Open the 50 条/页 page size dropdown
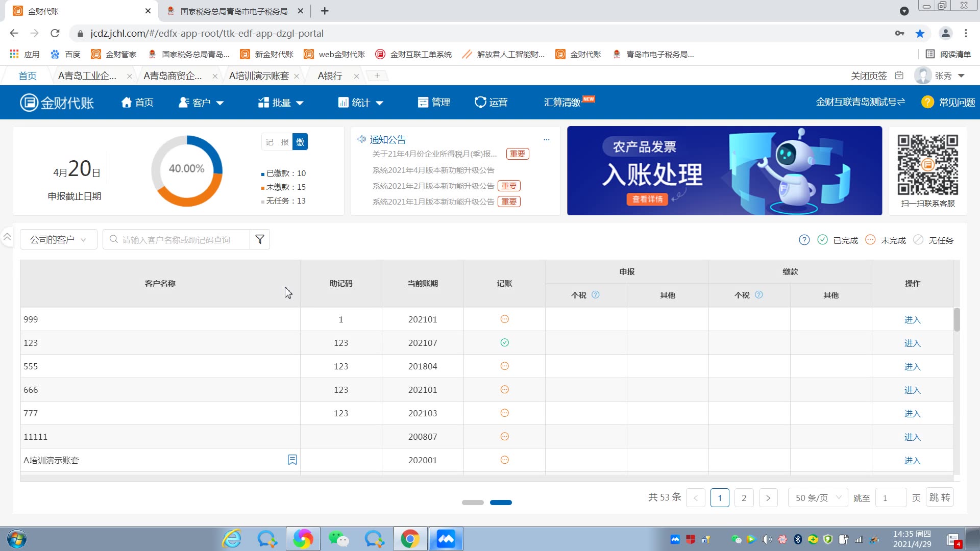The image size is (980, 551). pyautogui.click(x=818, y=497)
